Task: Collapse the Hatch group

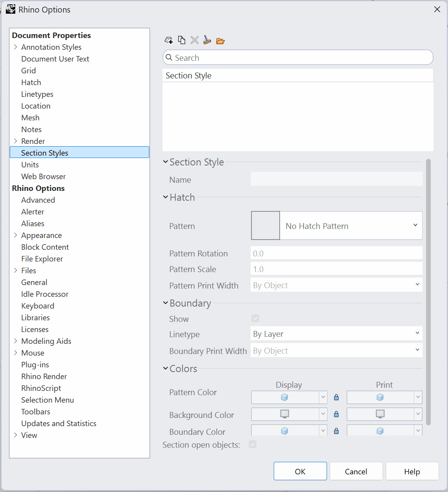Action: coord(166,197)
